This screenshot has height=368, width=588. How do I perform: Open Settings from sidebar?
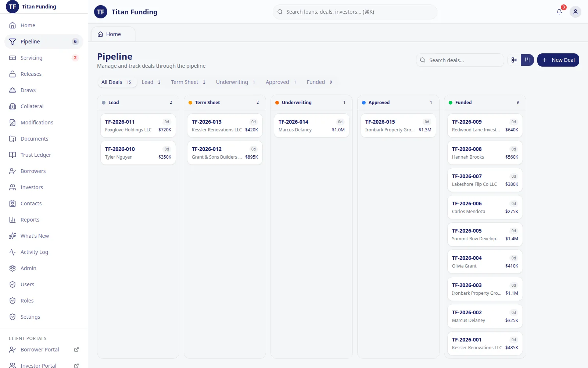click(44, 317)
